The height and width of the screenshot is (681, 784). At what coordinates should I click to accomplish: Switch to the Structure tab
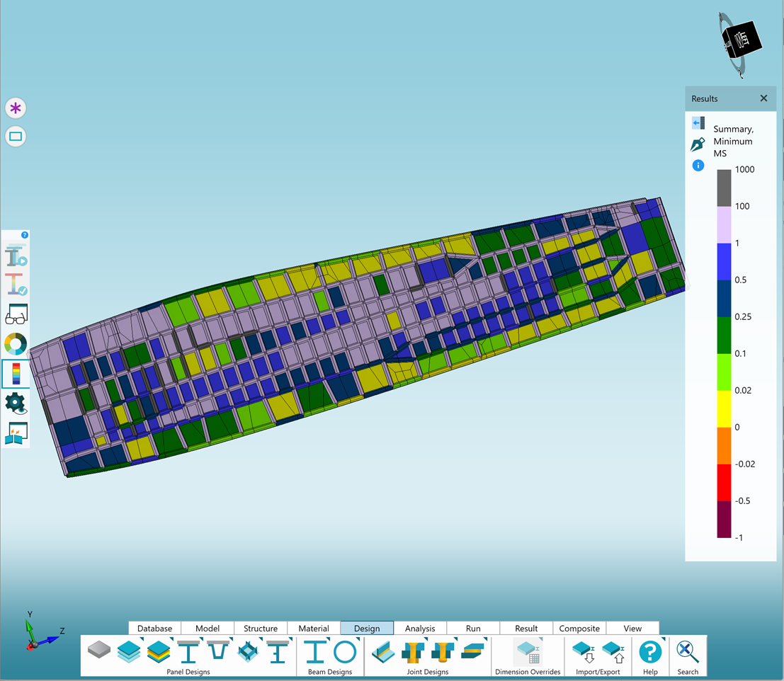tap(261, 628)
